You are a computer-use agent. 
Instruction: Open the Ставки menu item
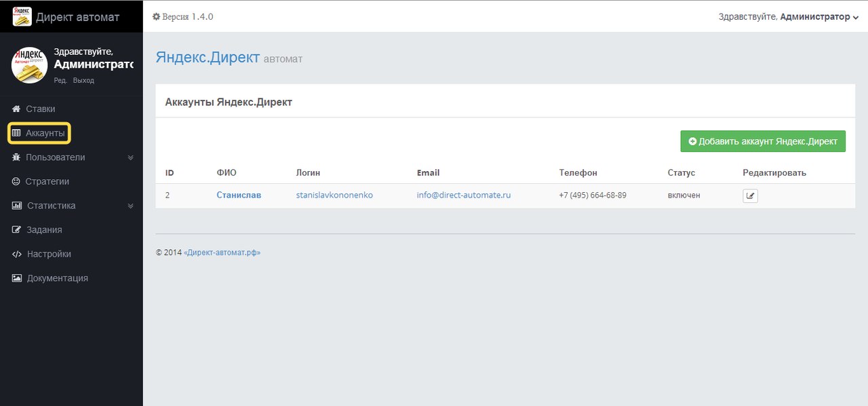coord(41,109)
